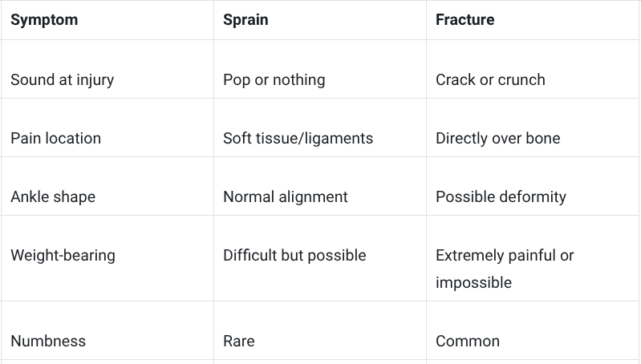Select the Numbness row label
The width and height of the screenshot is (641, 364).
pyautogui.click(x=48, y=341)
